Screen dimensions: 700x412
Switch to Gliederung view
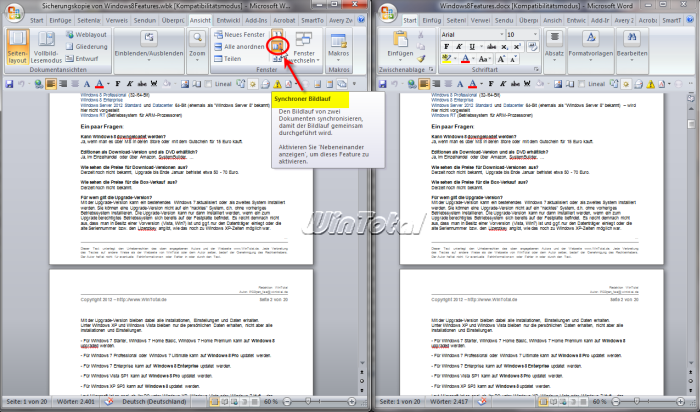click(x=86, y=46)
